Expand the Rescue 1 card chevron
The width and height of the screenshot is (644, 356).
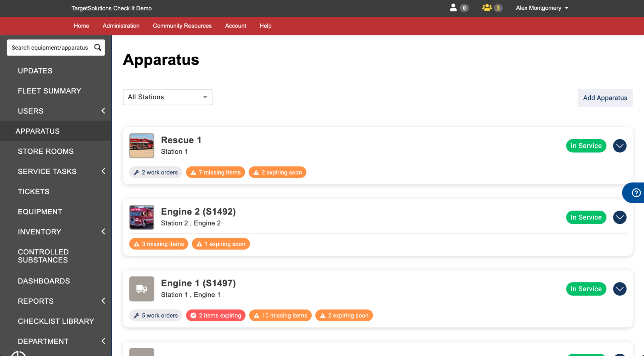pyautogui.click(x=620, y=146)
